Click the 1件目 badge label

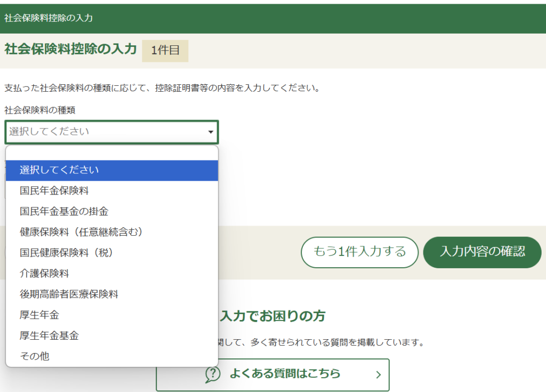pyautogui.click(x=165, y=51)
